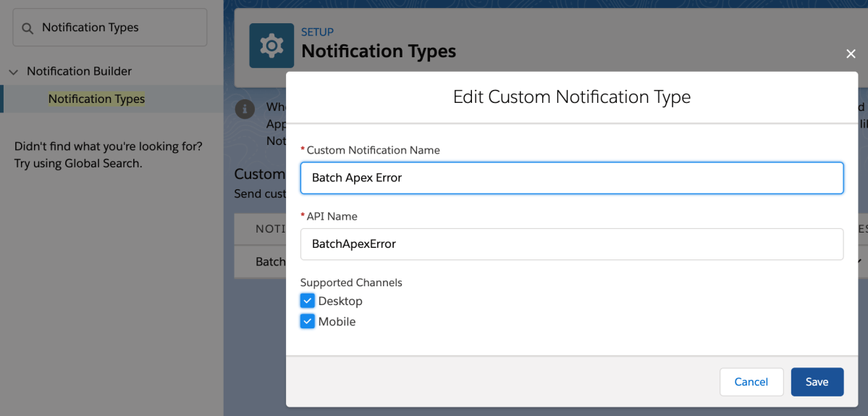Click the Mobile checkbox label text
Screen dimensions: 868x416
[337, 321]
